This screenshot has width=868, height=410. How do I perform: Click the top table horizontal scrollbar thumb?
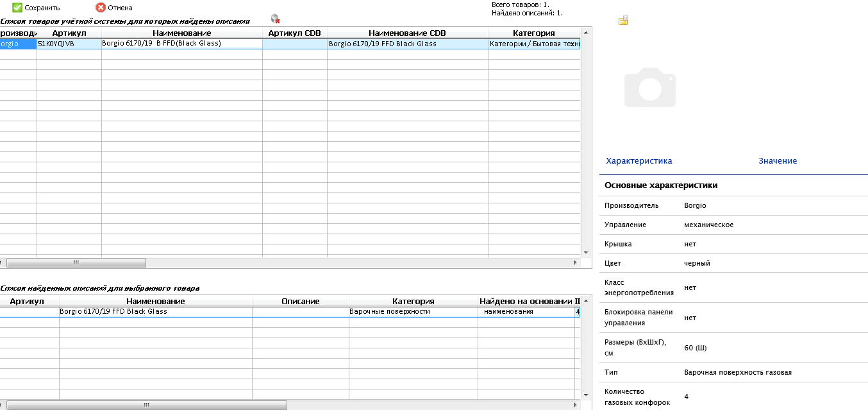(x=76, y=263)
